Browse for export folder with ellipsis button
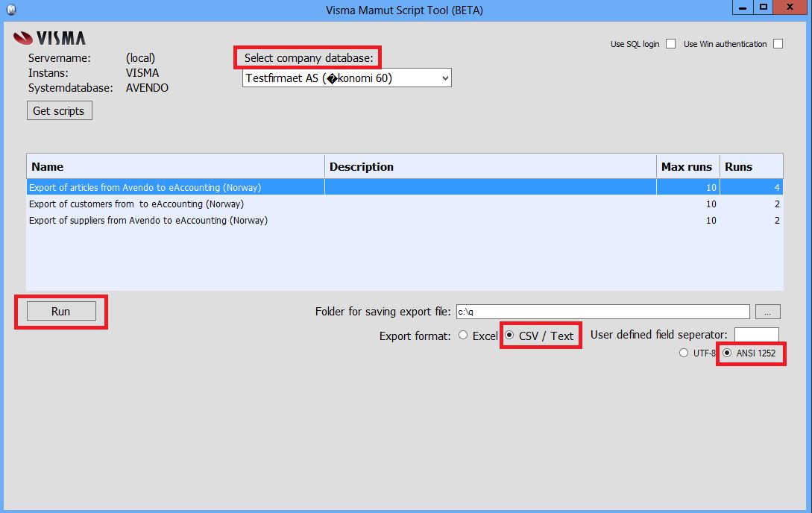 point(767,312)
